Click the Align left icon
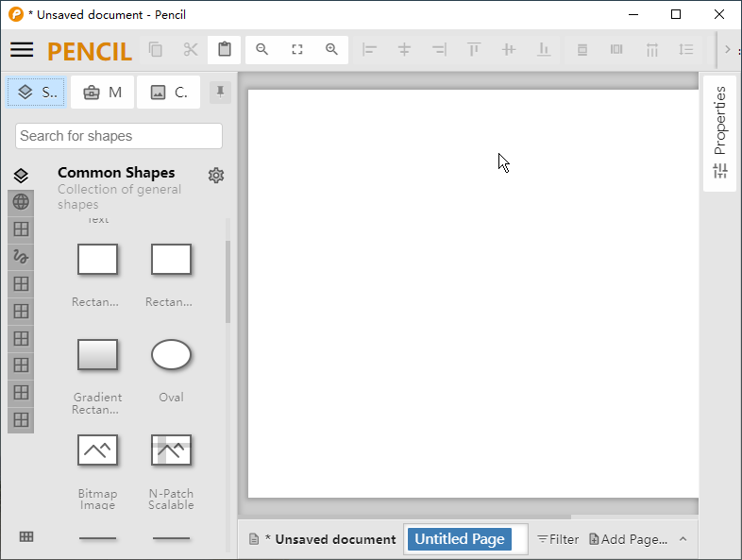The image size is (742, 560). [369, 49]
